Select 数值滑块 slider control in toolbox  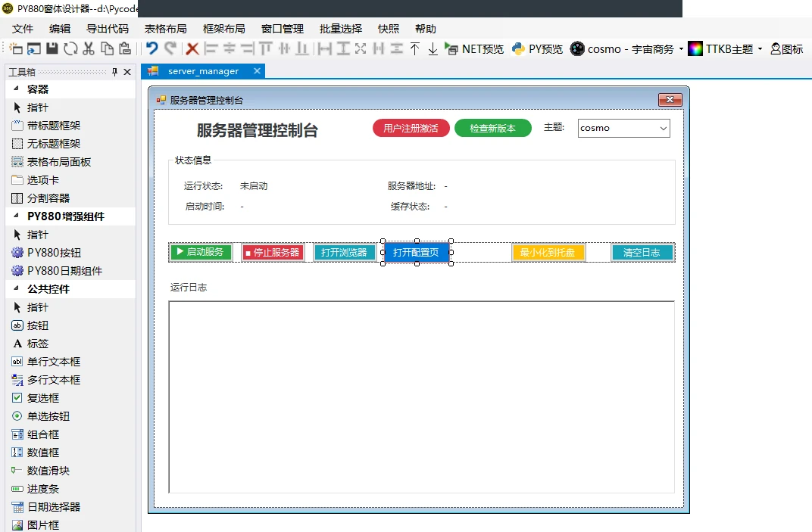point(71,471)
